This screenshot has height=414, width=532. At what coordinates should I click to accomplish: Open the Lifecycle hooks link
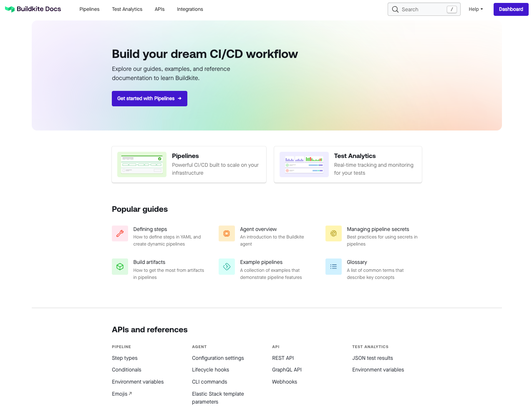point(210,370)
